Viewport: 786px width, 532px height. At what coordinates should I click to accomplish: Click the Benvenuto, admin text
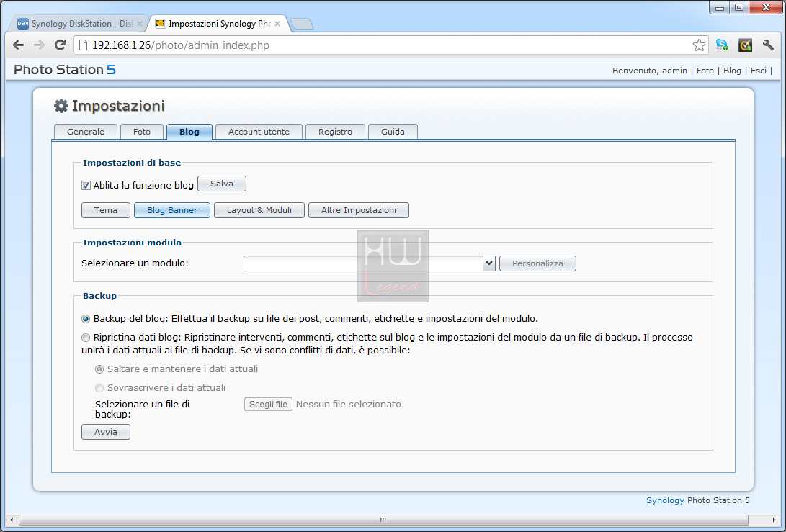(x=650, y=71)
